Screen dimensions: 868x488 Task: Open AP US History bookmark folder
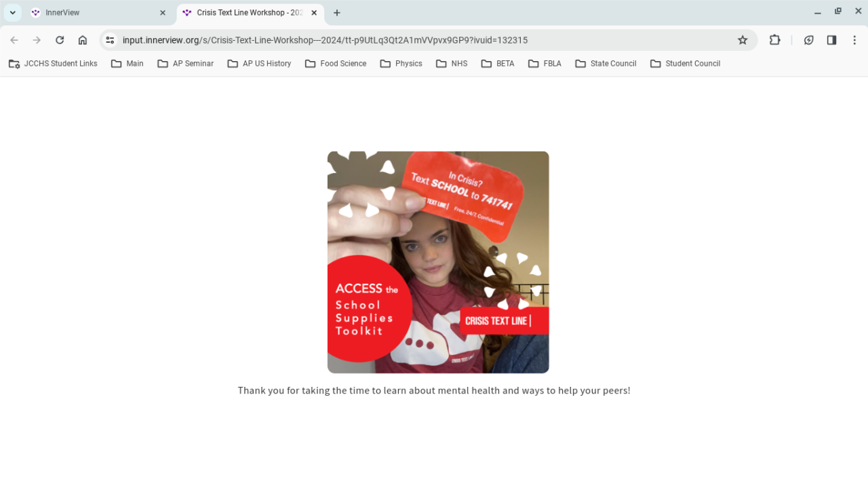(x=259, y=64)
